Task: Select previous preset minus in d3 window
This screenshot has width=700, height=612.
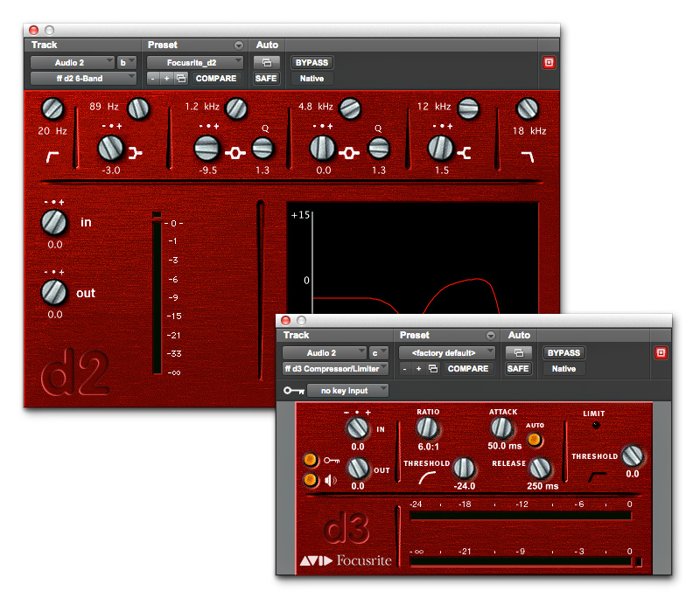Action: click(x=404, y=369)
